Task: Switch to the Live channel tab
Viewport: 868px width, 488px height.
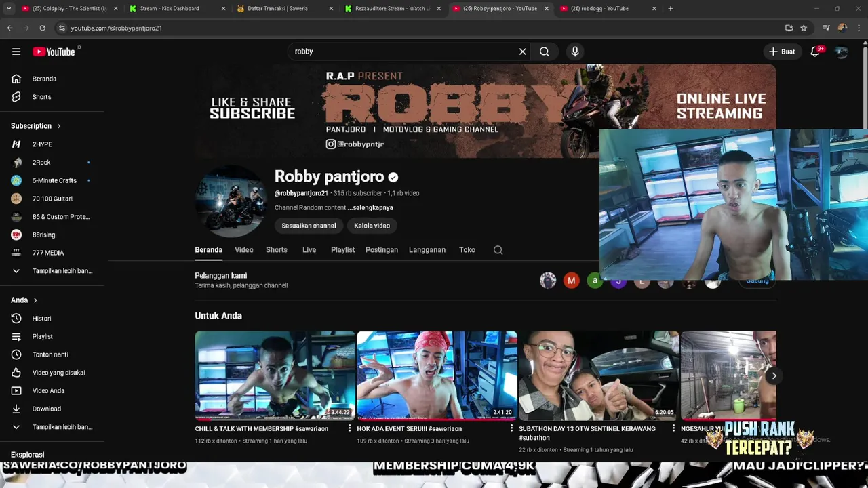Action: tap(309, 250)
